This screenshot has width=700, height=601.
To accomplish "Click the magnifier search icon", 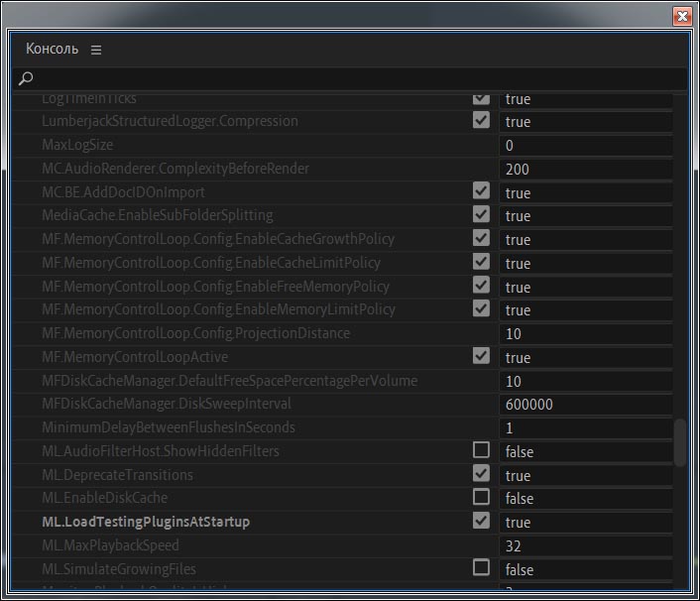I will click(26, 78).
